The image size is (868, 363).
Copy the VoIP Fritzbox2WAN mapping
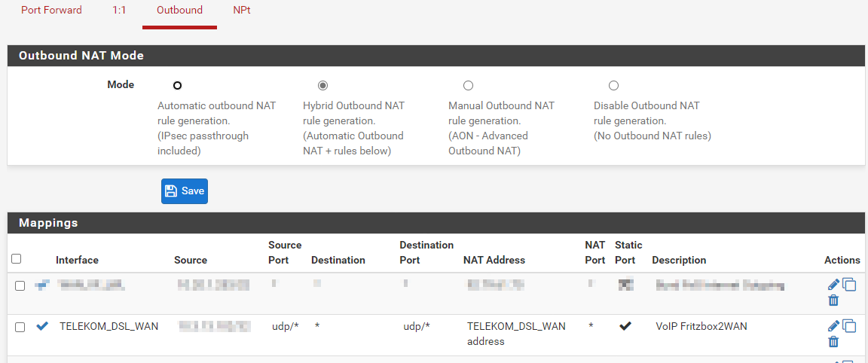click(x=849, y=326)
